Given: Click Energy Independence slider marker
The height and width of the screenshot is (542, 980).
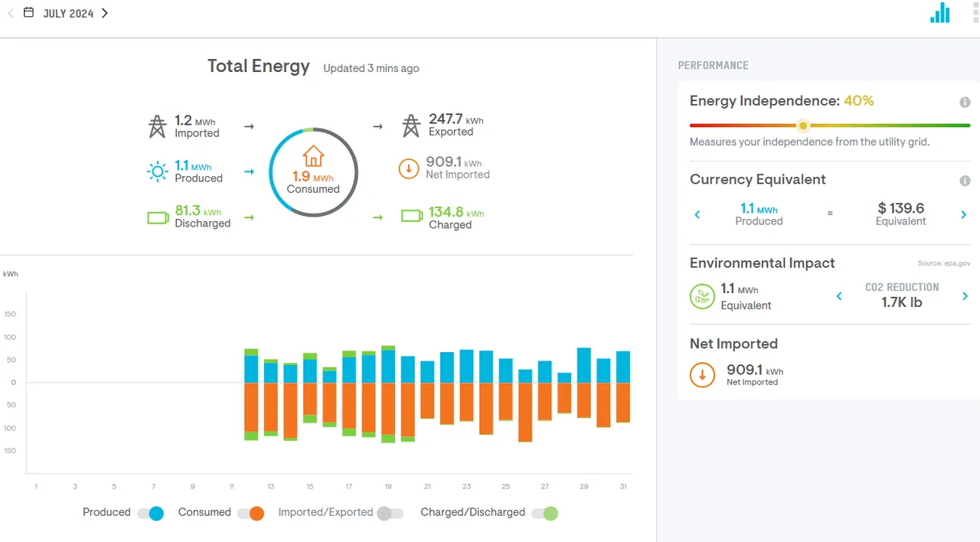Looking at the screenshot, I should pos(802,126).
